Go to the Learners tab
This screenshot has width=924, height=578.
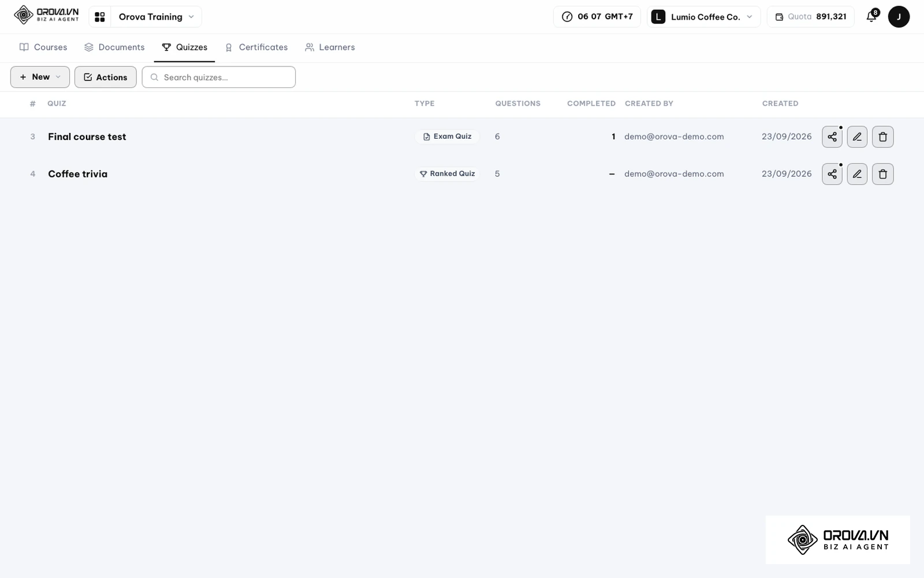coord(330,47)
